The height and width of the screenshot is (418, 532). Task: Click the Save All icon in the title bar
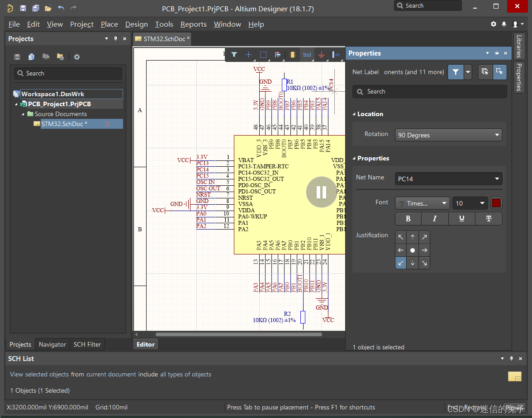coord(35,8)
